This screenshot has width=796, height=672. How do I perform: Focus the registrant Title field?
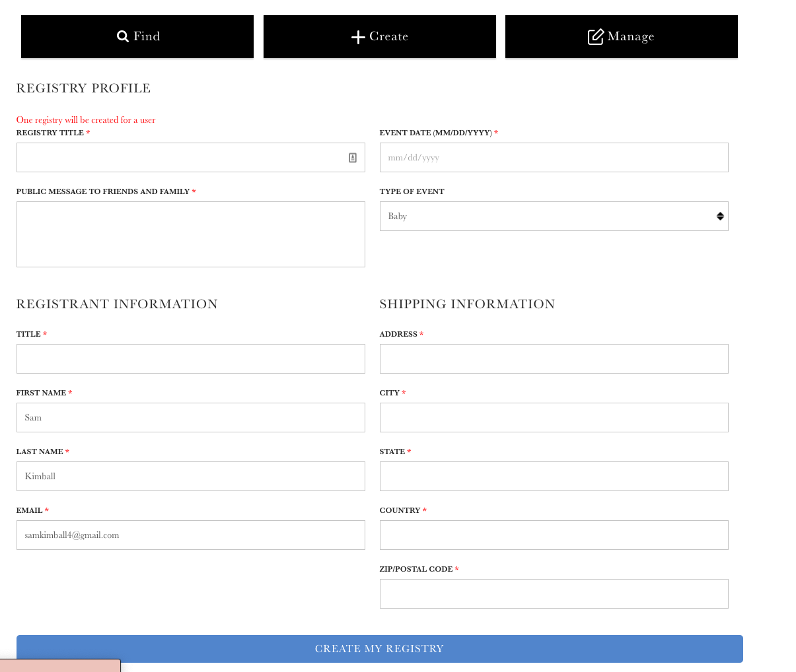(191, 359)
